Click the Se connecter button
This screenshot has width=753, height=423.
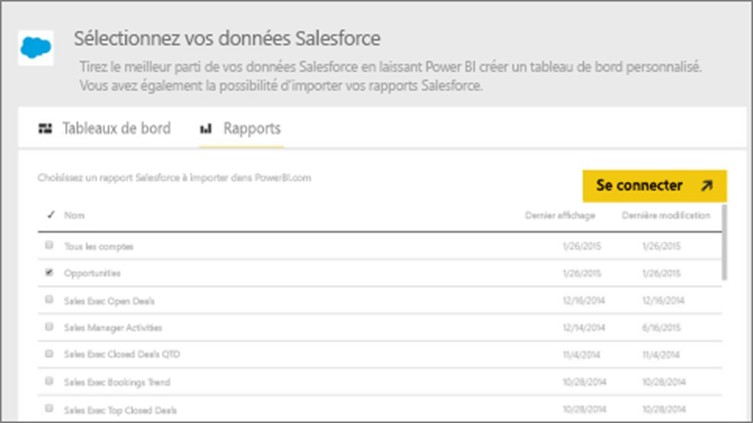click(x=655, y=186)
